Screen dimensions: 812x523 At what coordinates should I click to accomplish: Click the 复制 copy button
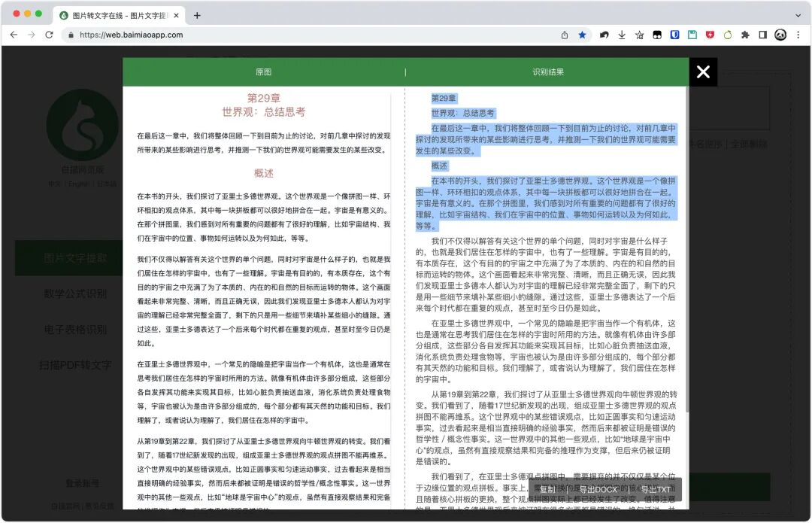point(547,489)
